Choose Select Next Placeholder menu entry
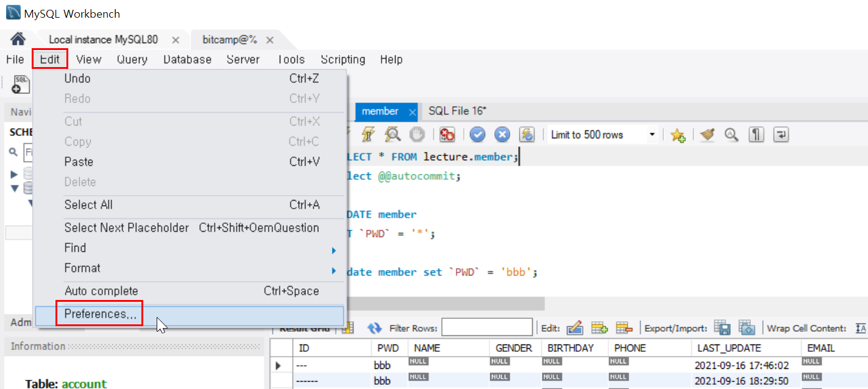Viewport: 868px width, 389px height. click(x=190, y=227)
